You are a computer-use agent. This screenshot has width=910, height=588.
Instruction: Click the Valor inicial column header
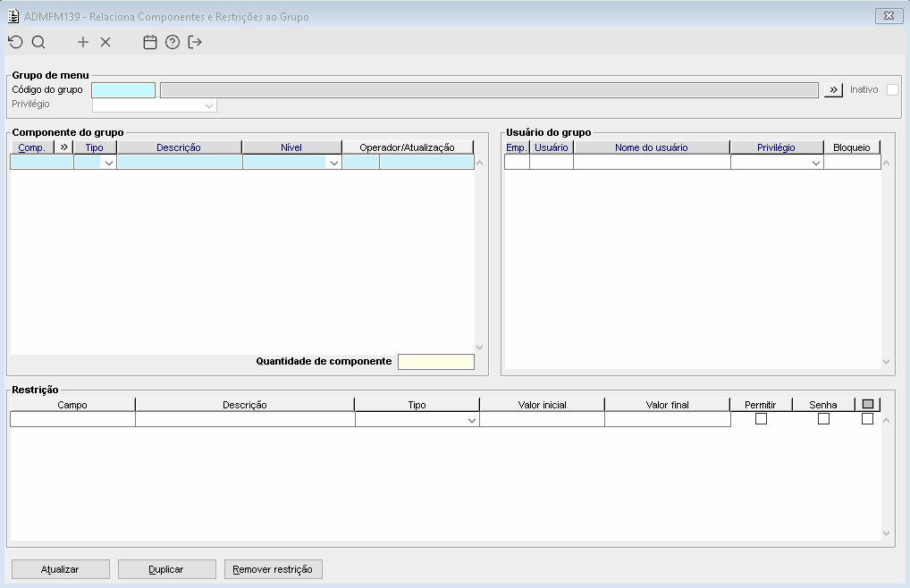[542, 405]
